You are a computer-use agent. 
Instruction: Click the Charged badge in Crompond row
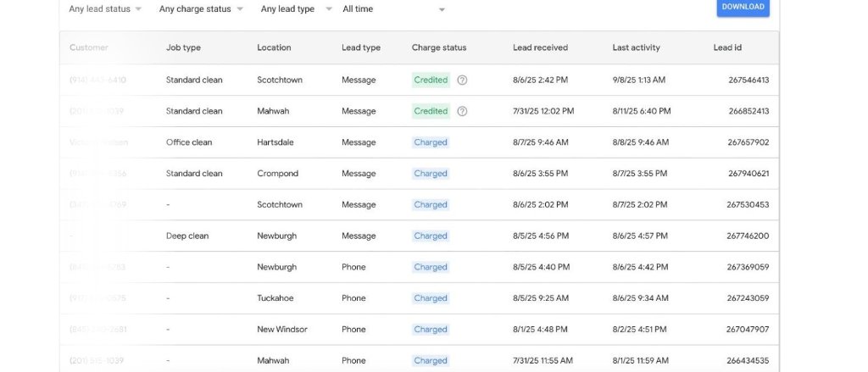(430, 174)
